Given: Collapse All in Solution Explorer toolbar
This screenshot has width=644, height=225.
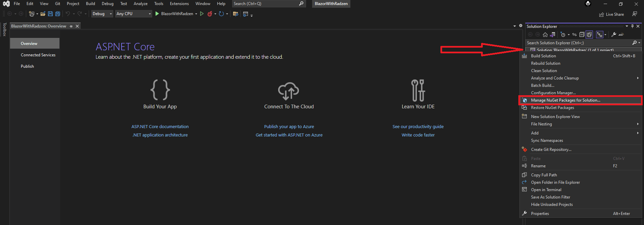Looking at the screenshot, I should 582,35.
